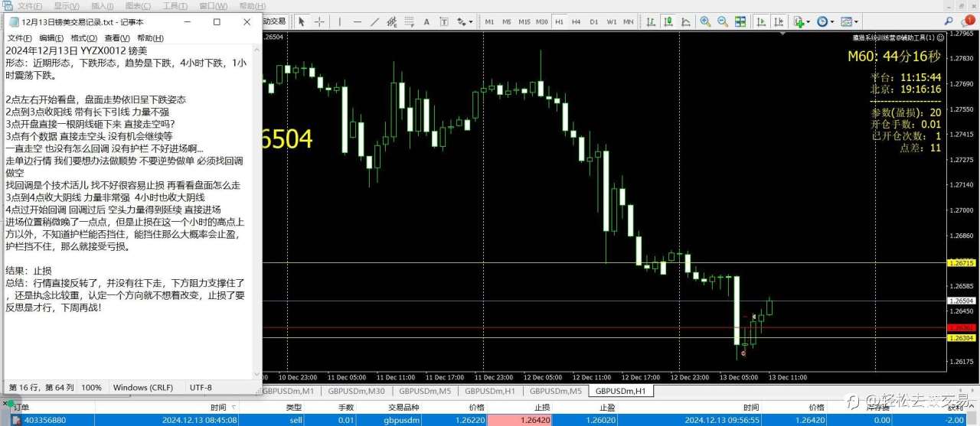Viewport: 980px width, 426px height.
Task: Open Notepad 编辑(E) menu
Action: [x=52, y=37]
